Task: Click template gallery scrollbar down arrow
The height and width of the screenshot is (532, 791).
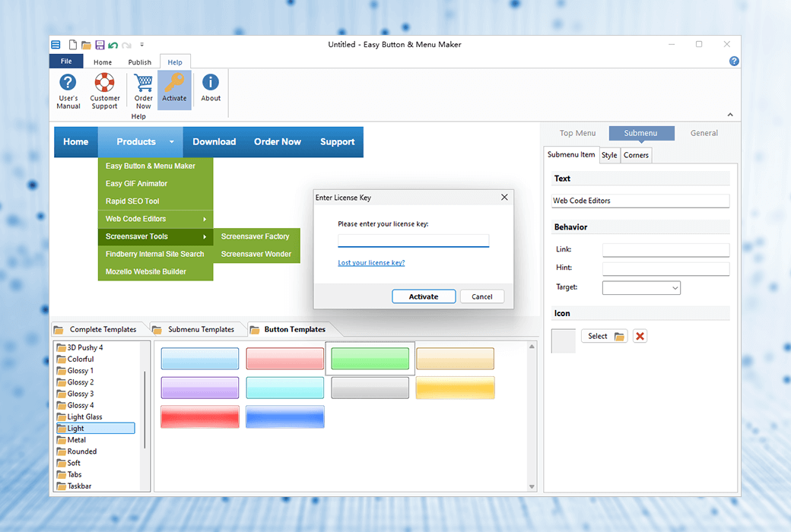Action: pos(531,486)
